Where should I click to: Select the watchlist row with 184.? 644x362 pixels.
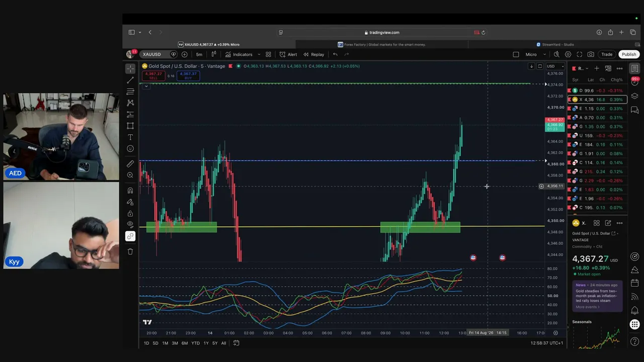tap(597, 145)
